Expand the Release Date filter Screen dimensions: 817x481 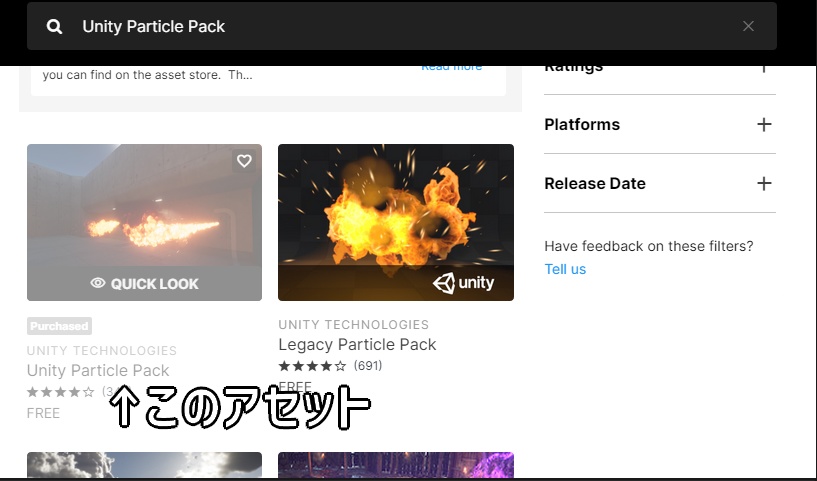point(764,183)
